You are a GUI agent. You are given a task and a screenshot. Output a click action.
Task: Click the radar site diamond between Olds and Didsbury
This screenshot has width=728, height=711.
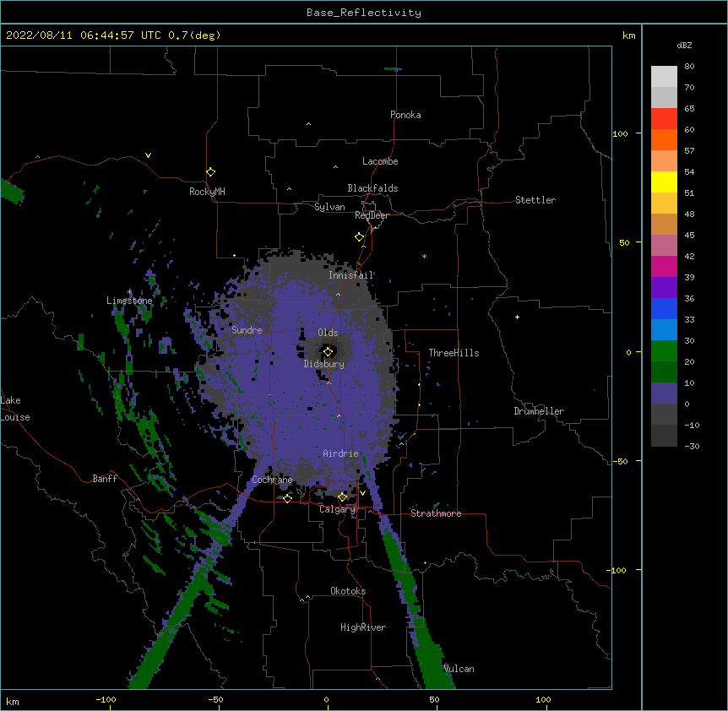click(x=328, y=352)
